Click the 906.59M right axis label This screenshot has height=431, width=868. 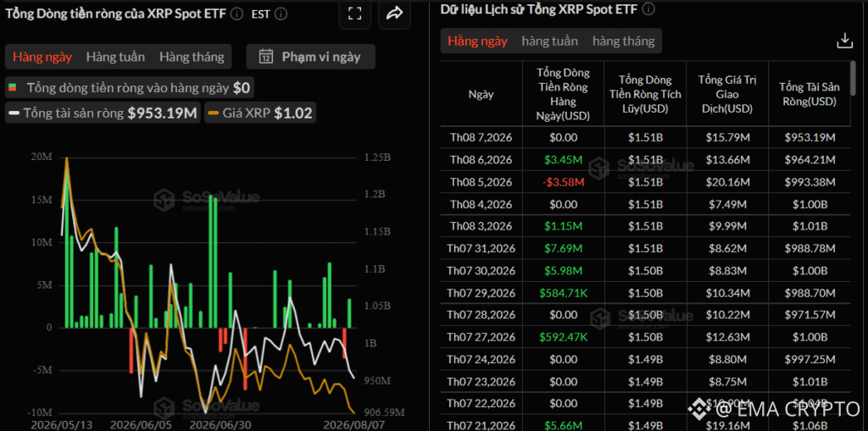point(385,412)
